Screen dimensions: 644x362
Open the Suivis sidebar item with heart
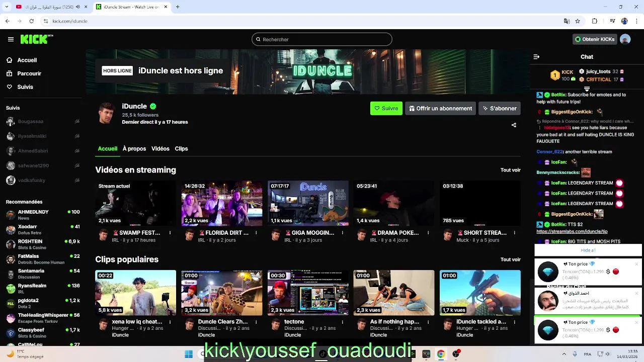point(25,87)
